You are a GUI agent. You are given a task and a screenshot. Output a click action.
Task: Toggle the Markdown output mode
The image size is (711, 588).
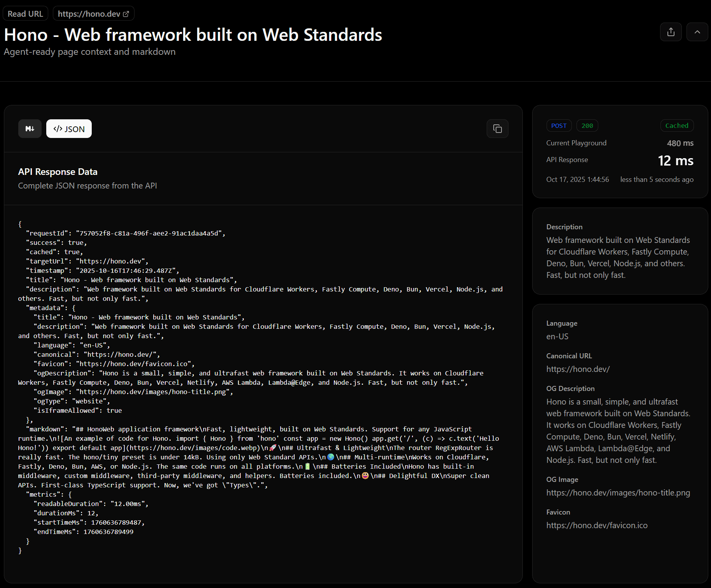pyautogui.click(x=30, y=129)
